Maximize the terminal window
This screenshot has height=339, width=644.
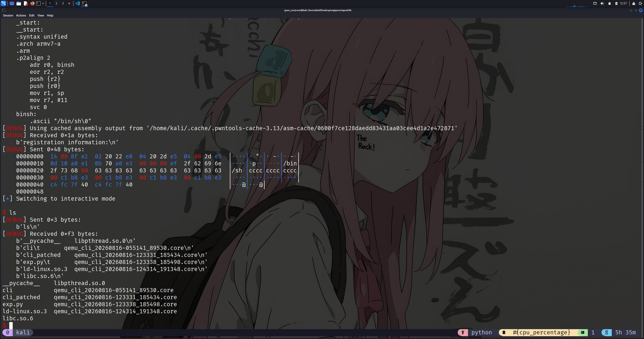636,10
